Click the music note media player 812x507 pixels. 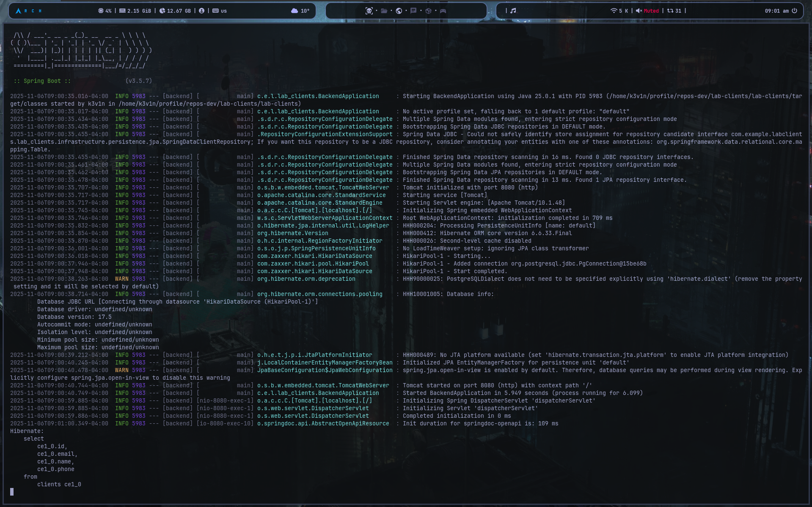513,11
